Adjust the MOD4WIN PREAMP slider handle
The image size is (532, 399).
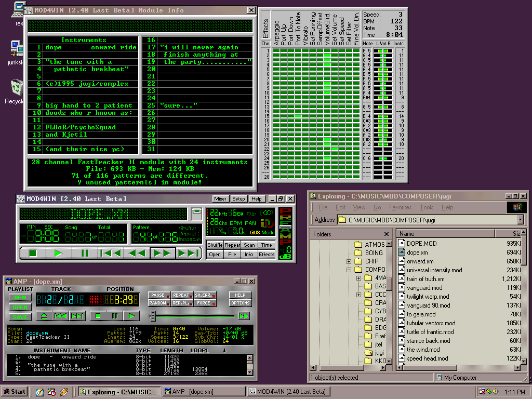285,227
